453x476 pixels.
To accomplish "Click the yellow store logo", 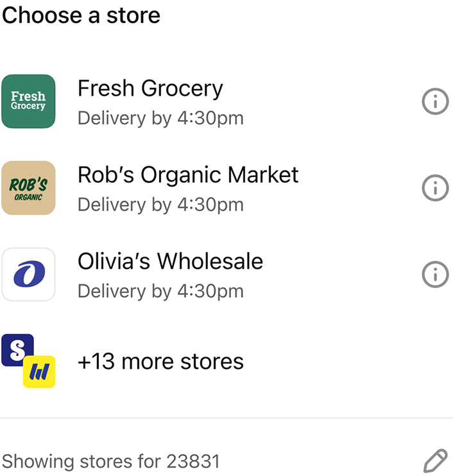I will [x=39, y=372].
